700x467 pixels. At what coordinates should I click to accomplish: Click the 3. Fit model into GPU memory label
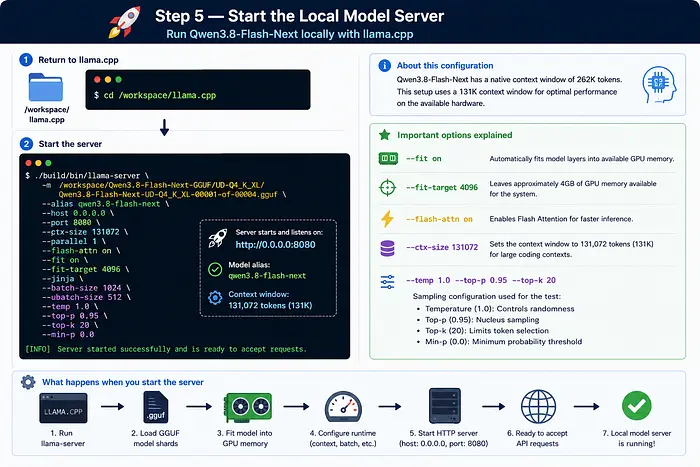(245, 438)
